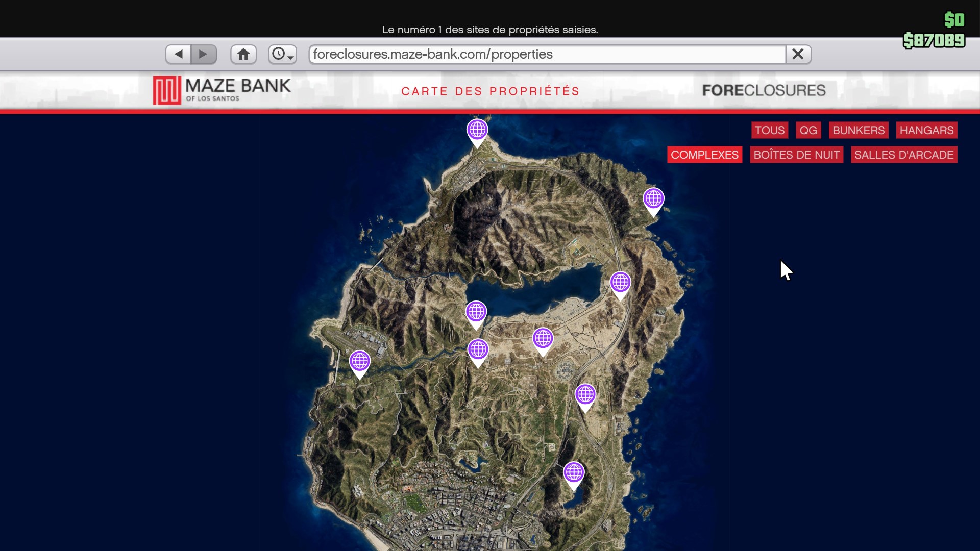This screenshot has height=551, width=980.
Task: Select the COMPLEXES filter tab
Action: [x=704, y=155]
